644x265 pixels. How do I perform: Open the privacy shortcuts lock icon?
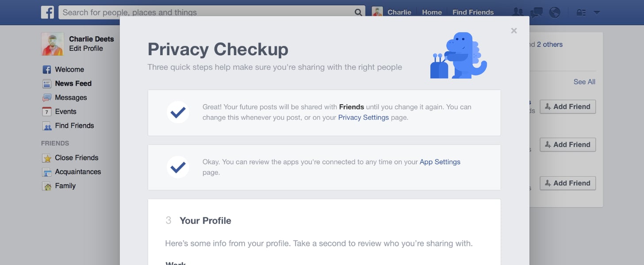[x=581, y=12]
